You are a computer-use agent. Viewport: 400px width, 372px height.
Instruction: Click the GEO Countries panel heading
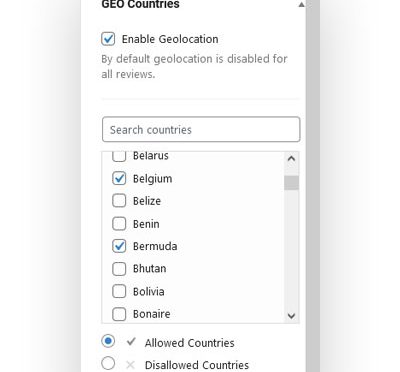tap(140, 4)
